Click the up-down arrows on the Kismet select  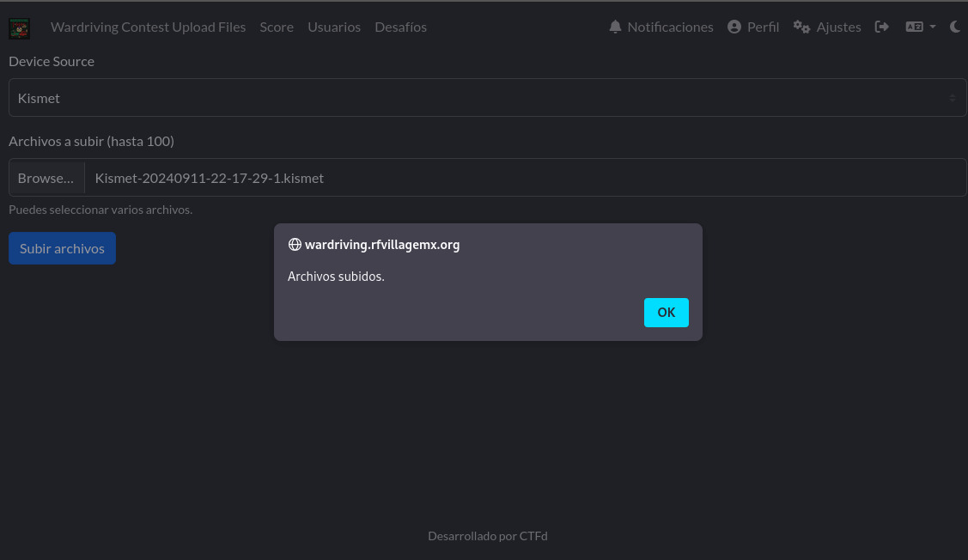coord(952,98)
